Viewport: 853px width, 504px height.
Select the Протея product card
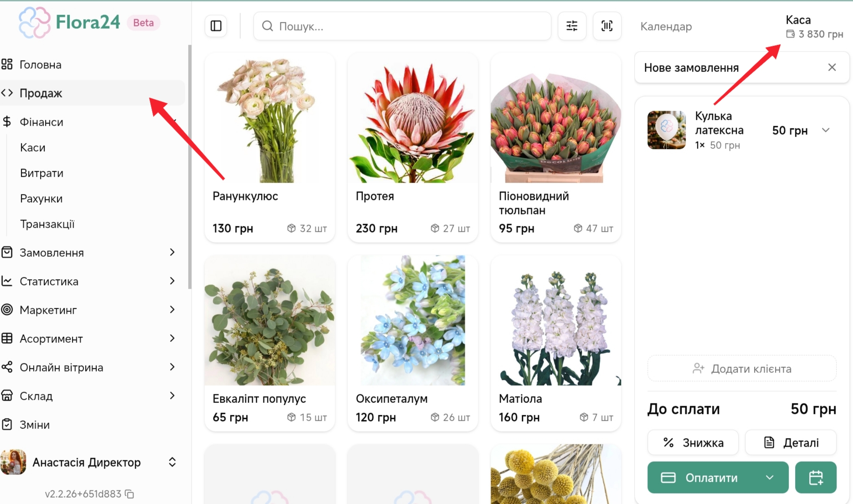pyautogui.click(x=412, y=148)
